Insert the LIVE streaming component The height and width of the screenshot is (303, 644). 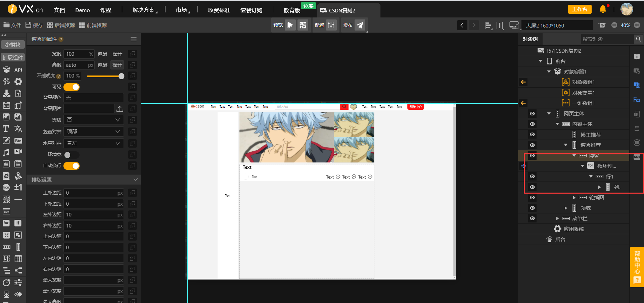(6, 211)
